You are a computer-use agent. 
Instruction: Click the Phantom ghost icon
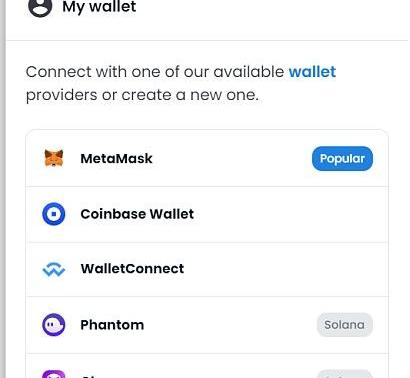(54, 325)
